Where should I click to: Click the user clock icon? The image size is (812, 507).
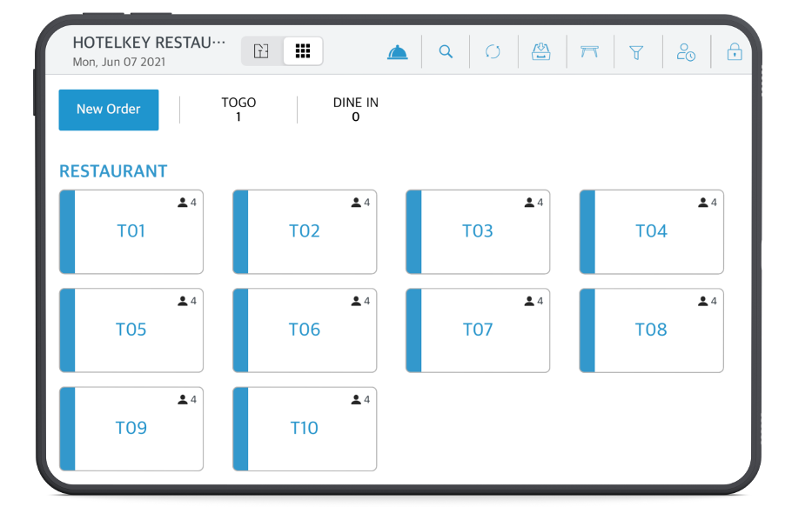tap(686, 52)
